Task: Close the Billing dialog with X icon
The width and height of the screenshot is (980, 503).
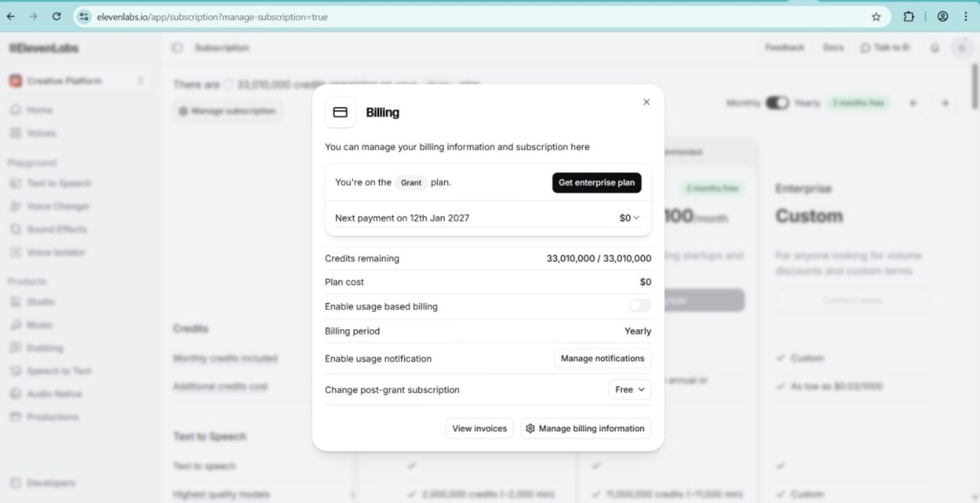Action: [646, 102]
